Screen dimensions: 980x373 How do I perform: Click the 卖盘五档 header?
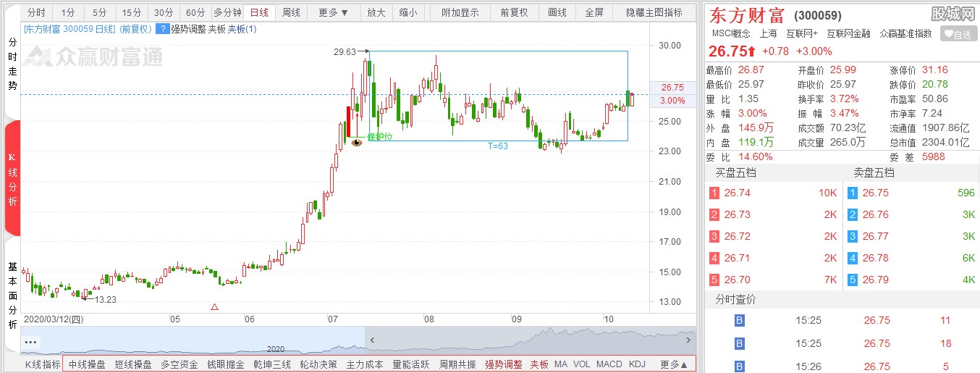click(x=874, y=173)
